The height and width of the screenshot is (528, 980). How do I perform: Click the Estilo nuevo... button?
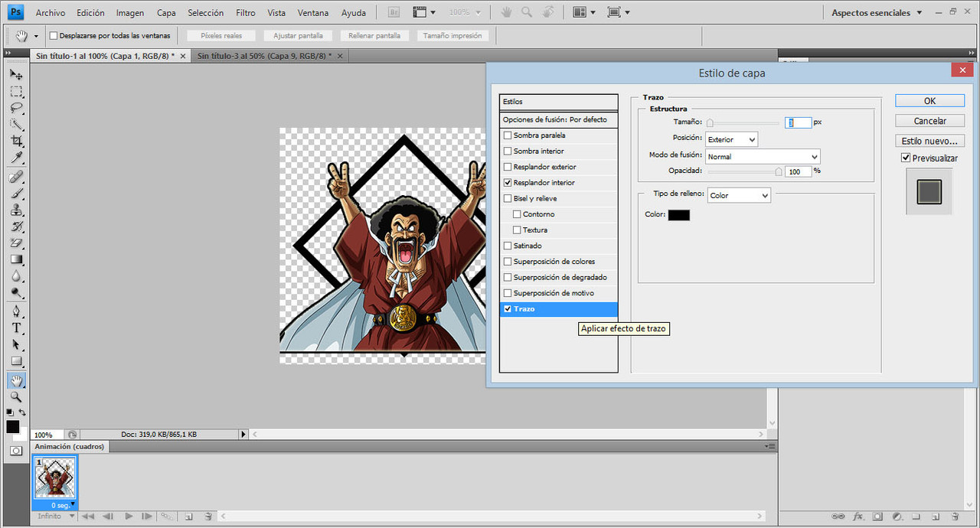[929, 141]
